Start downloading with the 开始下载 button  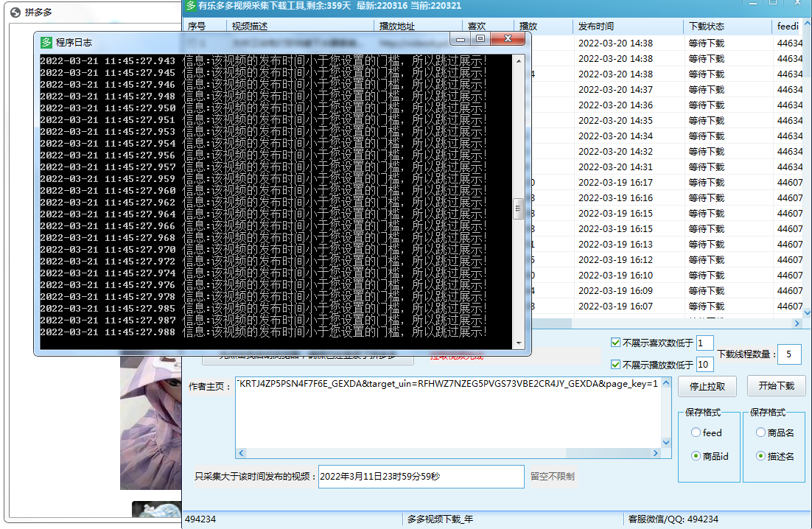(x=776, y=386)
